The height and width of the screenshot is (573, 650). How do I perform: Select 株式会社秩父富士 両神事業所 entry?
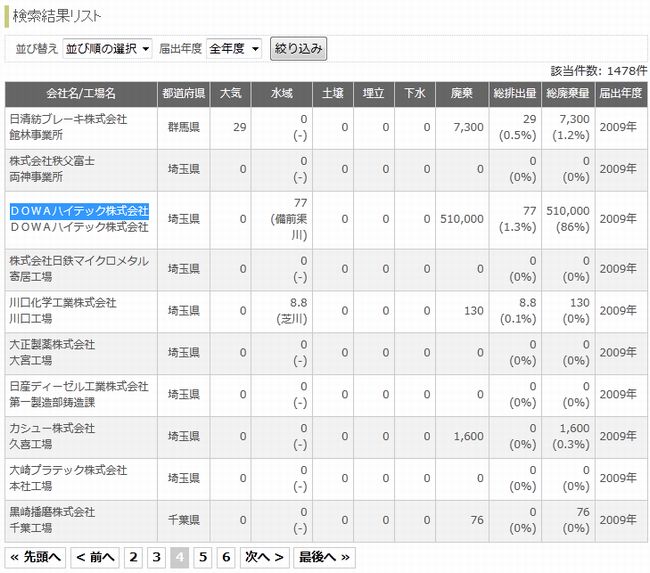[52, 169]
